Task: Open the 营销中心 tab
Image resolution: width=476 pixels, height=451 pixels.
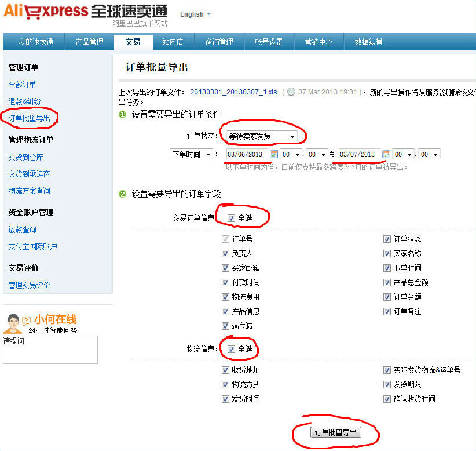Action: pyautogui.click(x=318, y=42)
